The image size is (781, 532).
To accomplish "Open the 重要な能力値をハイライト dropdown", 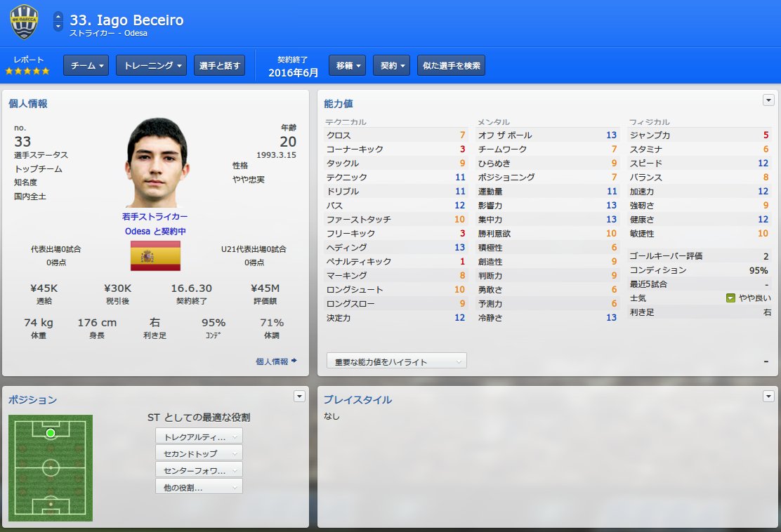I will [397, 361].
